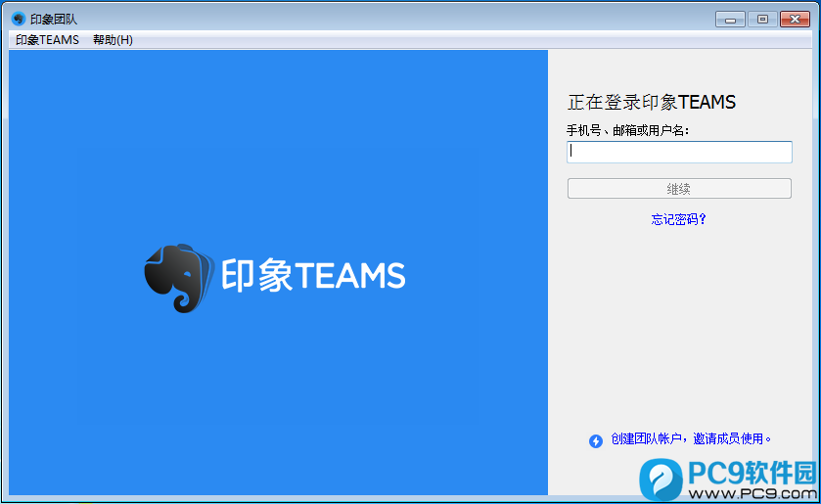Close the 印象团队 window
The height and width of the screenshot is (504, 821).
795,20
